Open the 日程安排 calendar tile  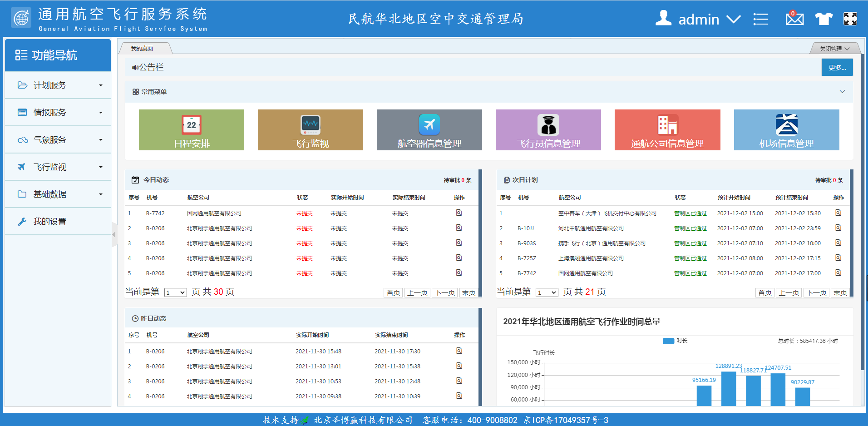pyautogui.click(x=192, y=130)
